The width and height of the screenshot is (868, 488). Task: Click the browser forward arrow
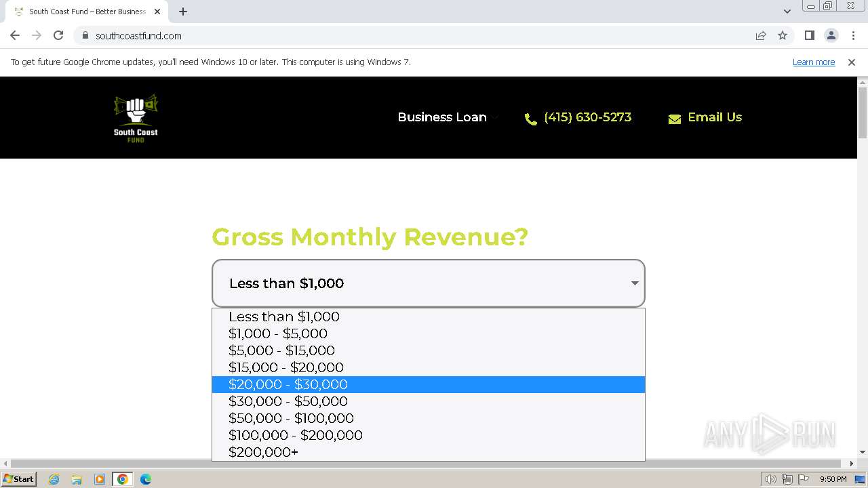[x=37, y=36]
